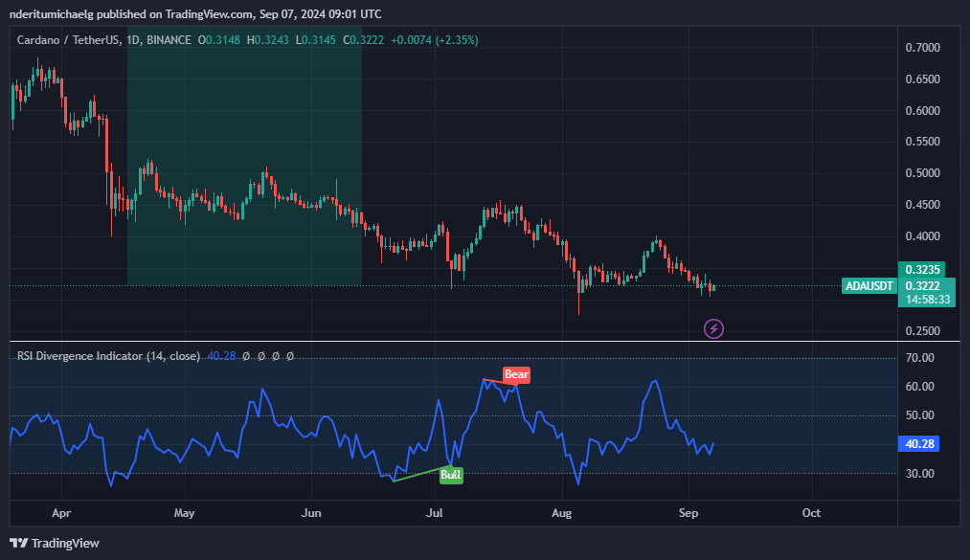Click the green Bull divergence label
Viewport: 970px width, 560px height.
point(451,475)
